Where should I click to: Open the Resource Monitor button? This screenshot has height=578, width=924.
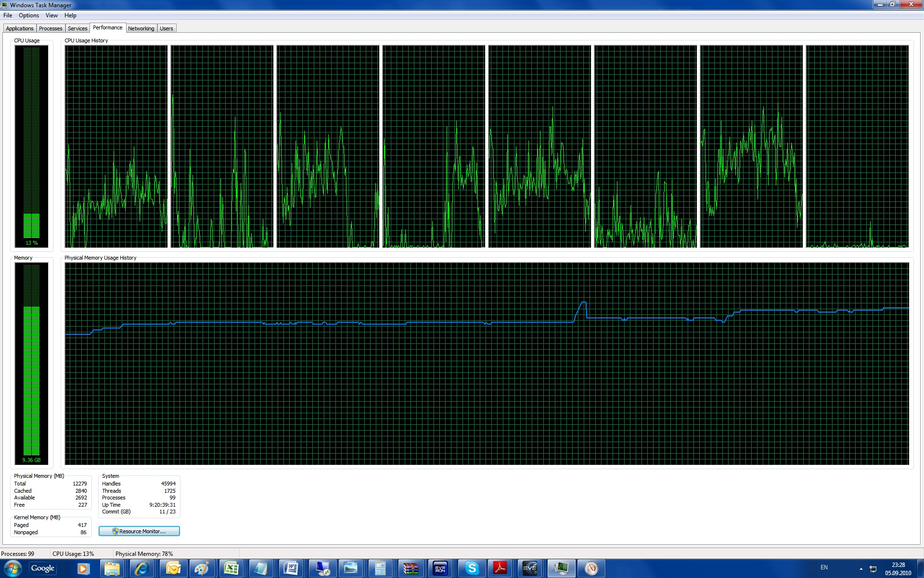click(139, 531)
